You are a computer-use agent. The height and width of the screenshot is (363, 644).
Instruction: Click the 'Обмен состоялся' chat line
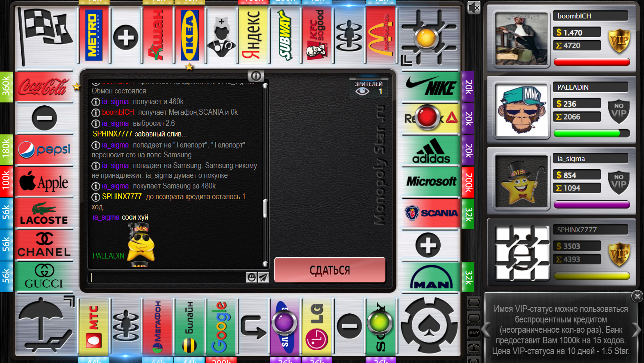(119, 91)
